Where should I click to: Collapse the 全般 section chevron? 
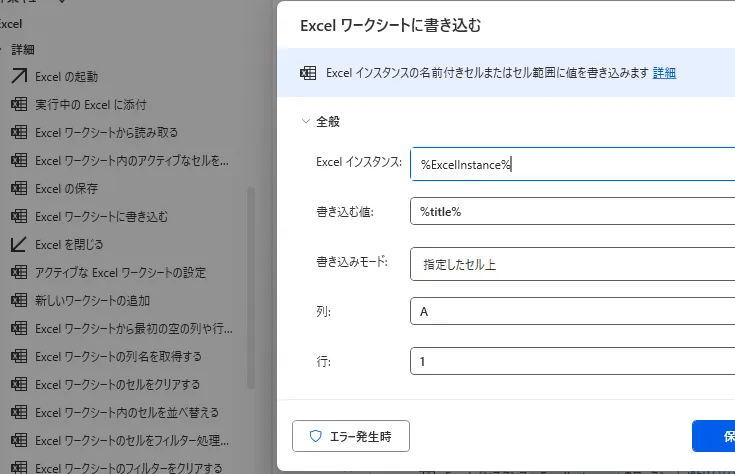click(x=305, y=121)
